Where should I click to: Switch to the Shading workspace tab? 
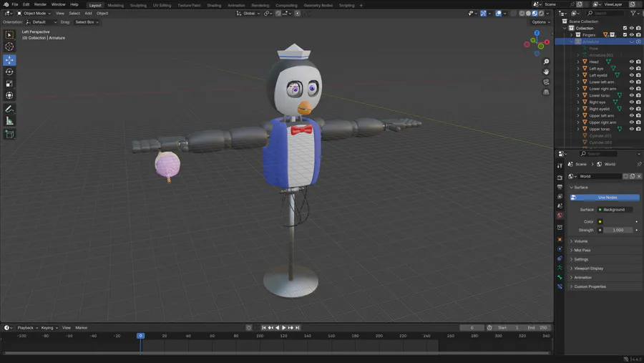coord(214,5)
